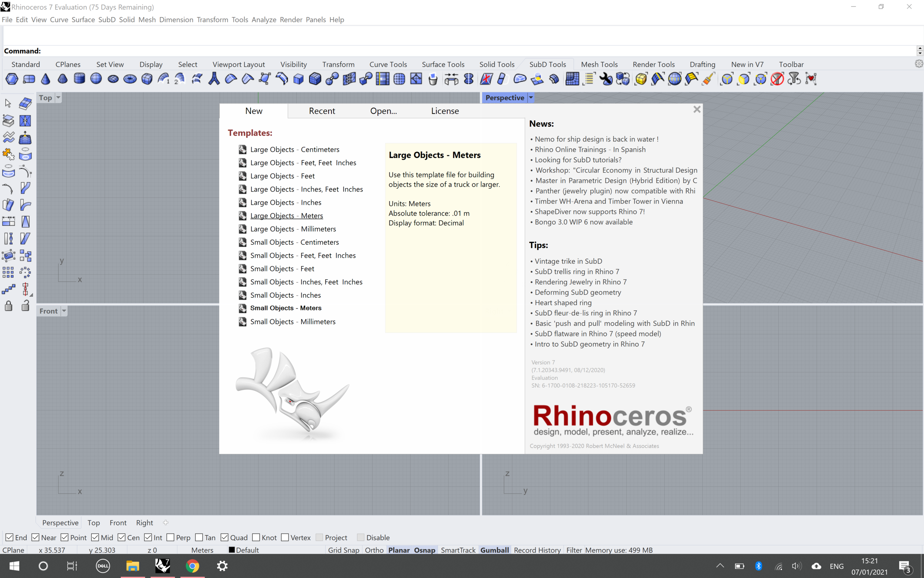Select the Right viewport tab at bottom
The height and width of the screenshot is (578, 924).
[x=145, y=523]
